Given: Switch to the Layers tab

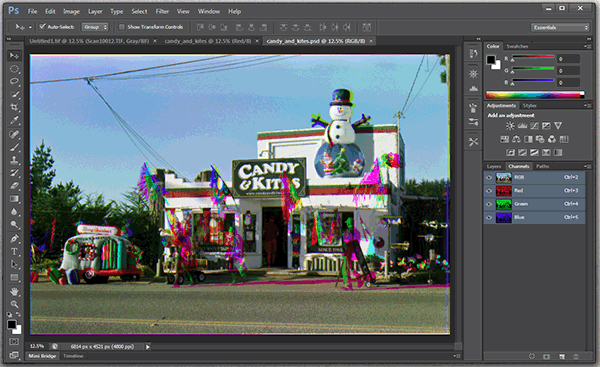Looking at the screenshot, I should (494, 166).
